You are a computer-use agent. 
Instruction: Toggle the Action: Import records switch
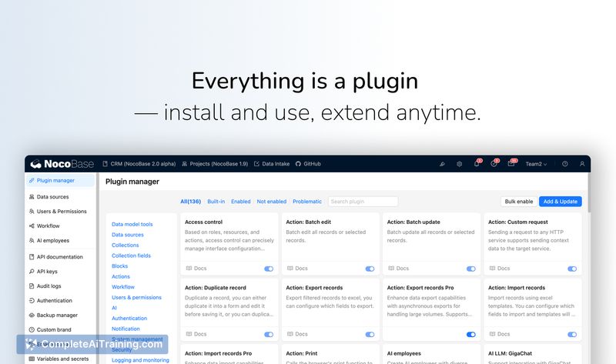point(572,334)
